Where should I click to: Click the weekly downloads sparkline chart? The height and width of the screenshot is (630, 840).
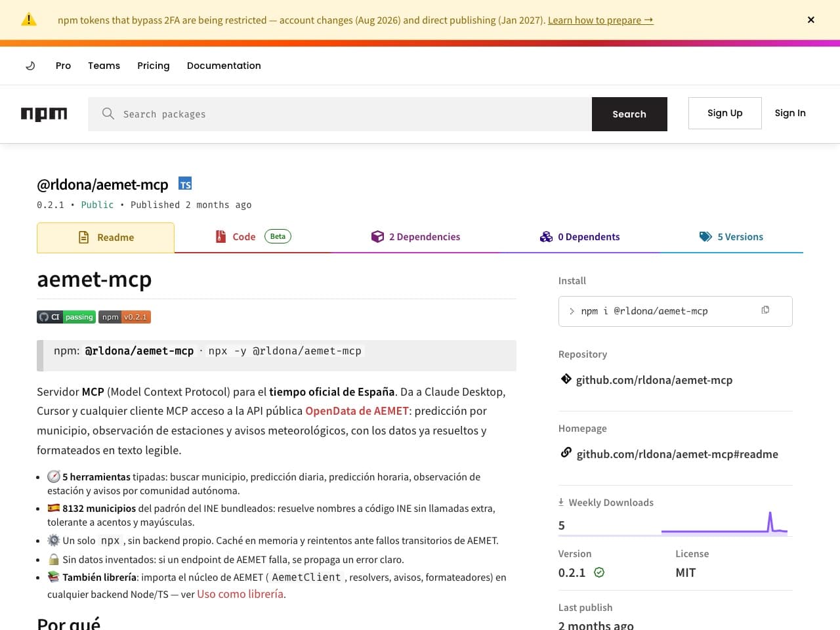(724, 523)
